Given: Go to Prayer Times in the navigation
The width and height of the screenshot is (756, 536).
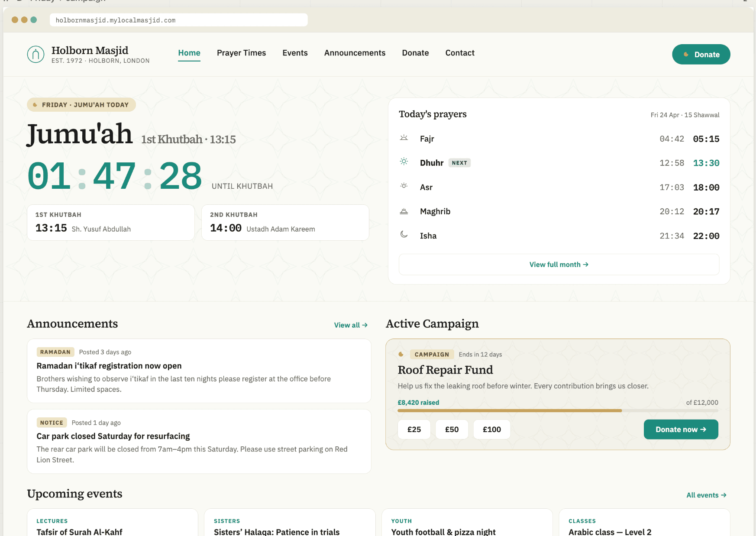Looking at the screenshot, I should [242, 53].
